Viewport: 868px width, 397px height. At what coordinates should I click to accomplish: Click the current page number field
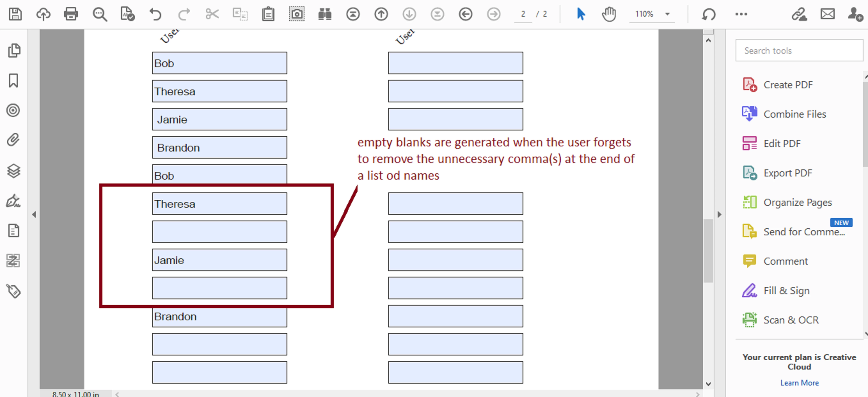pos(523,14)
